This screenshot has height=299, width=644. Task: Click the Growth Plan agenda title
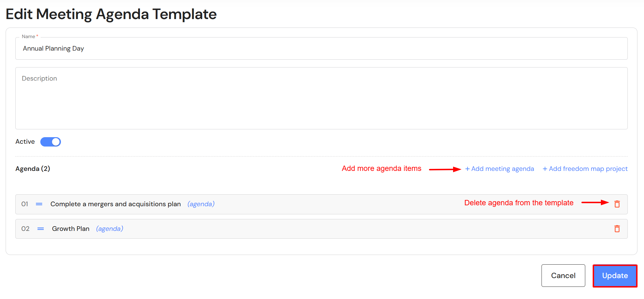click(x=71, y=229)
